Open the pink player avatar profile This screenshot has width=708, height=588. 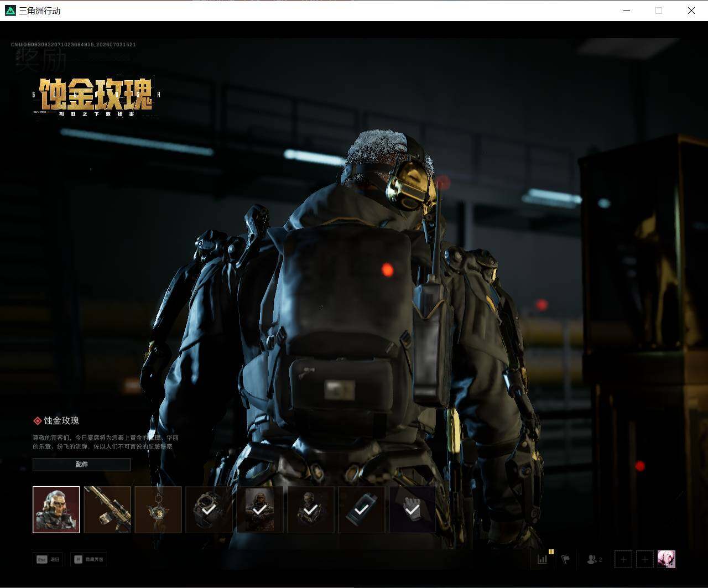point(667,559)
